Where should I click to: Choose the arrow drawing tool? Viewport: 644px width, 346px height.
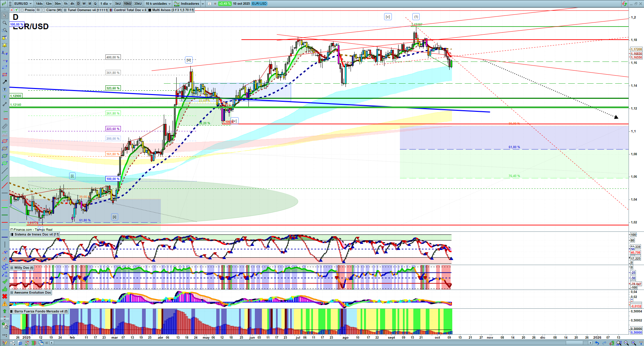click(5, 82)
